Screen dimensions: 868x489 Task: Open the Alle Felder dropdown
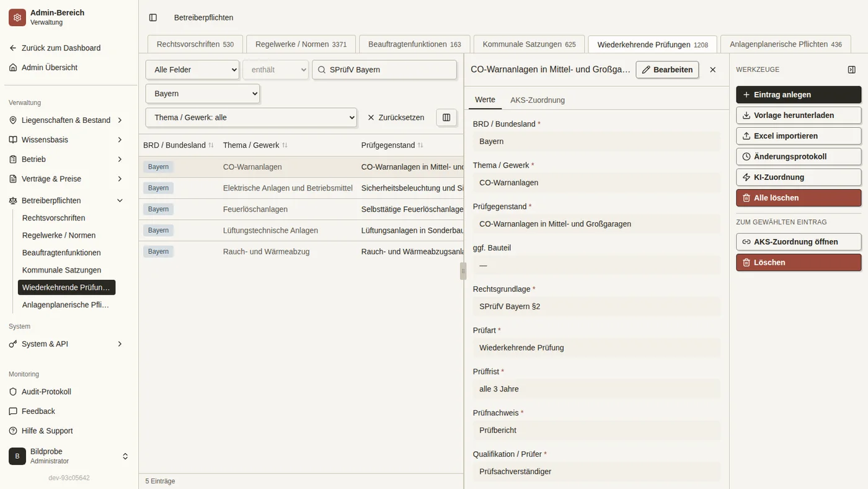click(192, 70)
